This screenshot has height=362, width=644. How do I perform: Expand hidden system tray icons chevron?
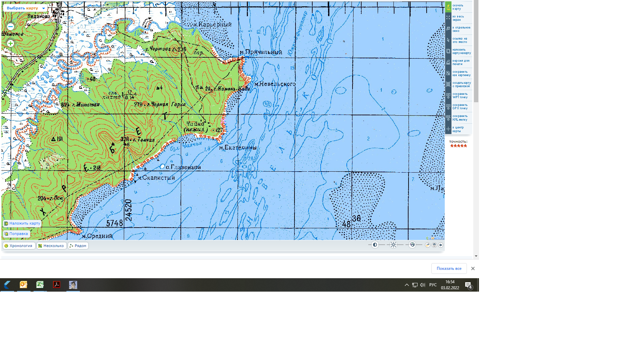click(x=407, y=285)
